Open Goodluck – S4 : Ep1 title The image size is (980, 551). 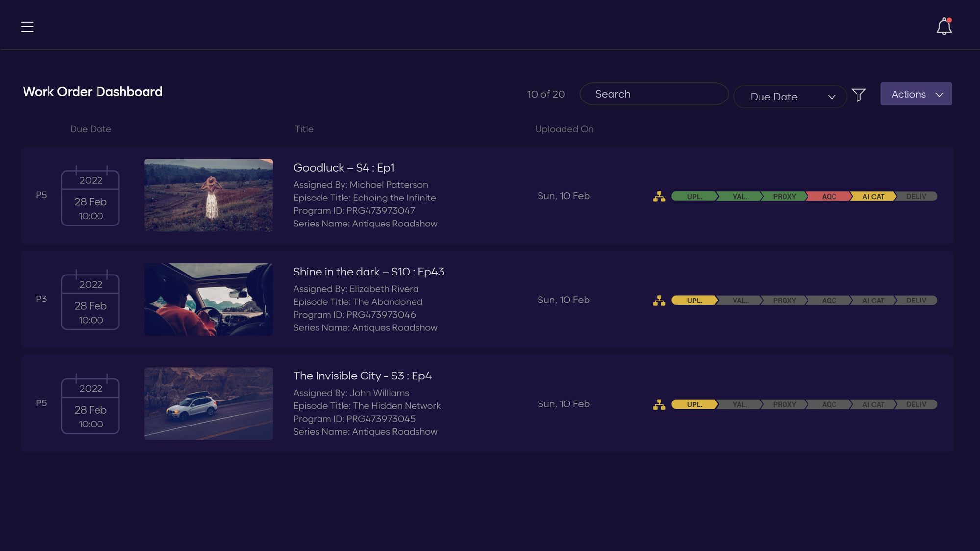(x=343, y=168)
